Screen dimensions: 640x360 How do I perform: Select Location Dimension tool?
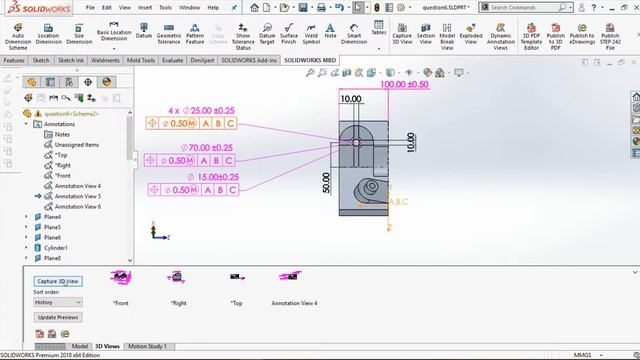point(49,33)
